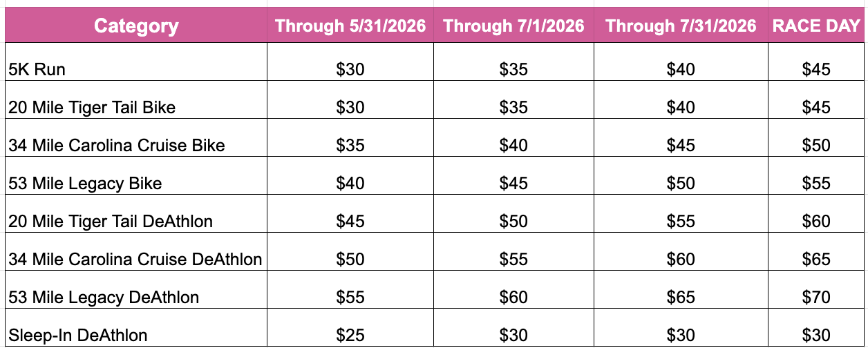Select 34 Mile Carolina Cruise DeAthlon's $55 cell
The height and width of the screenshot is (348, 868).
(x=513, y=260)
